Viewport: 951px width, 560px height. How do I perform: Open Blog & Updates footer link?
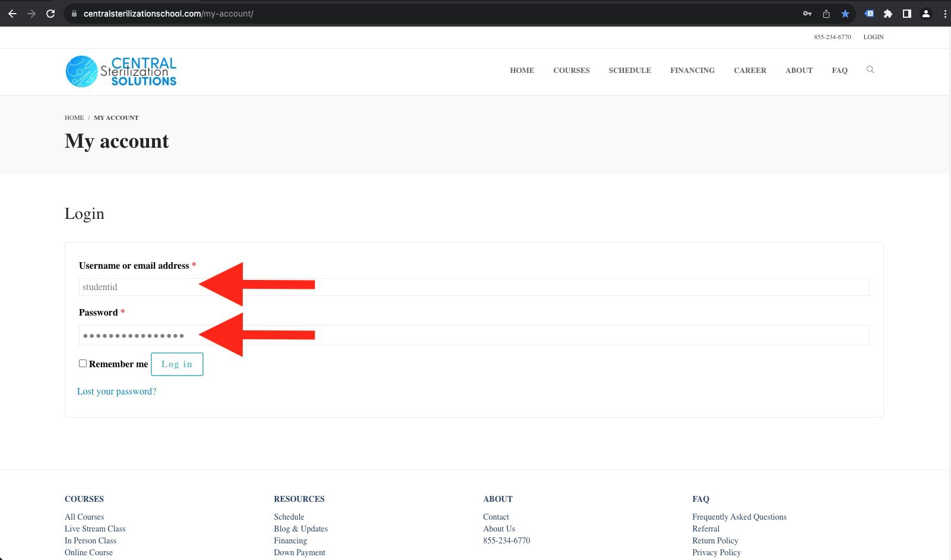tap(301, 529)
